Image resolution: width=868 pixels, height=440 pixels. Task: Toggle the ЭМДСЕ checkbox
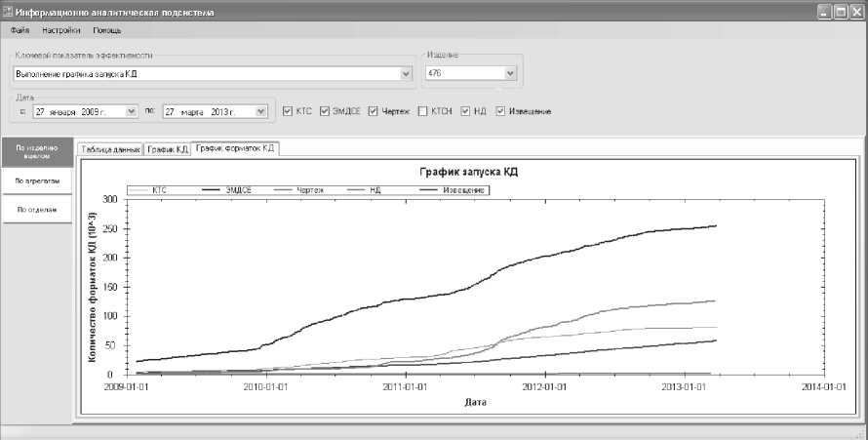325,111
